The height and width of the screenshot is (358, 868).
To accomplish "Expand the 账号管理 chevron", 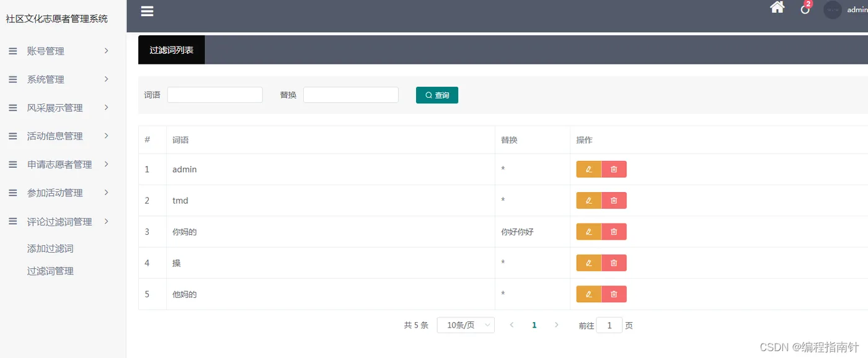I will click(x=107, y=51).
